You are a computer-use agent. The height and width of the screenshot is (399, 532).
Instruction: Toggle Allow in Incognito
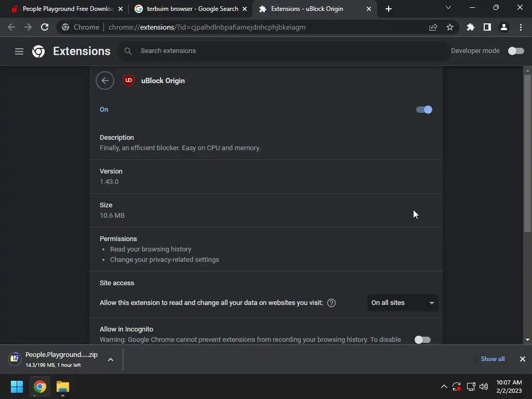[x=423, y=340]
